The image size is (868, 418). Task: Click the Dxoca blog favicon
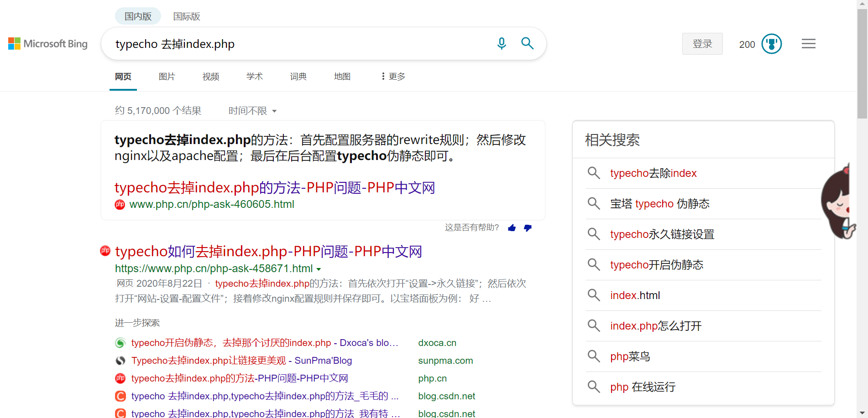(120, 343)
